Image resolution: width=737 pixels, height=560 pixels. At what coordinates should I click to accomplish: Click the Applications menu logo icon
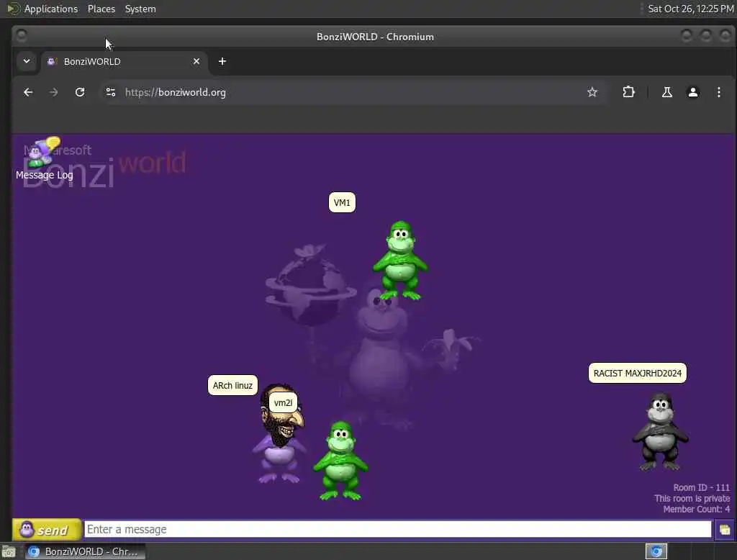(13, 9)
